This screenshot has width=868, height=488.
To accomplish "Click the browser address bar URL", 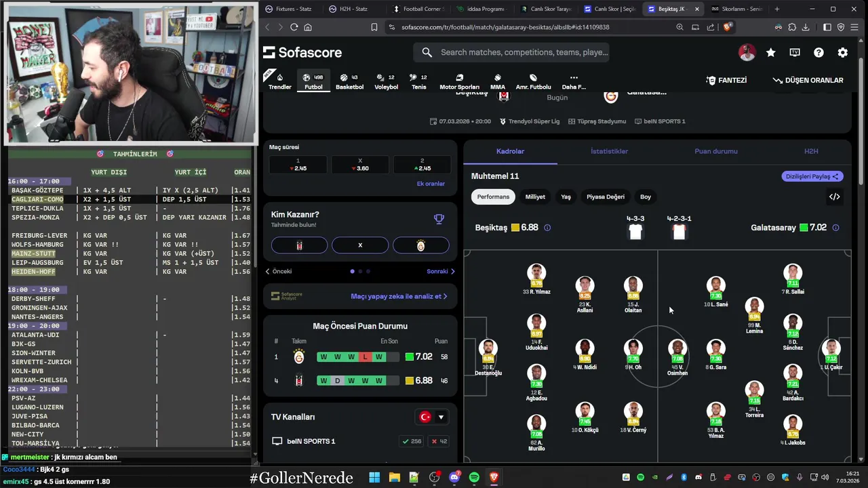I will [505, 27].
